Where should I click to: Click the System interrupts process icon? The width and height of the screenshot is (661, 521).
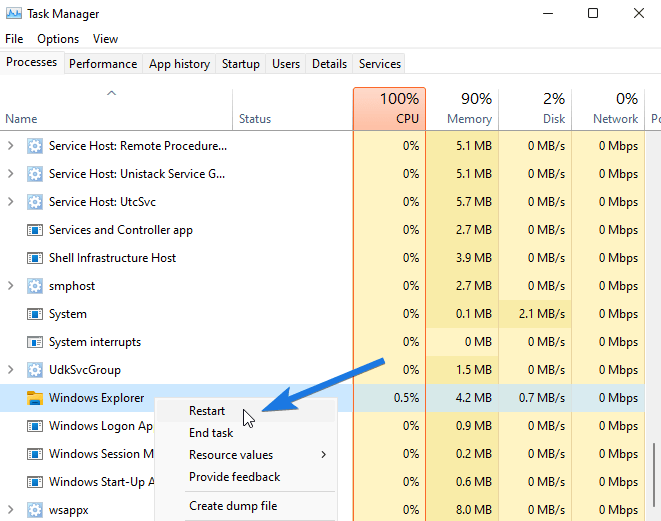35,342
